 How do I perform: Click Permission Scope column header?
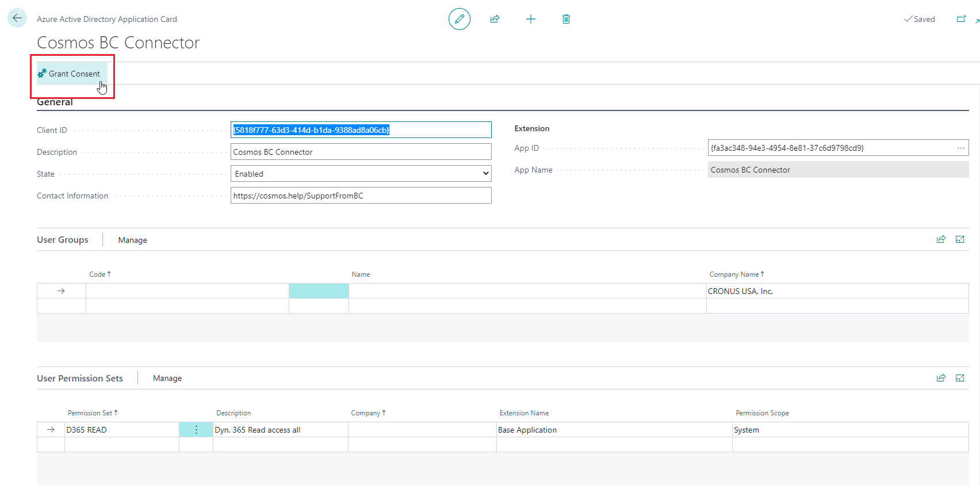pos(762,413)
